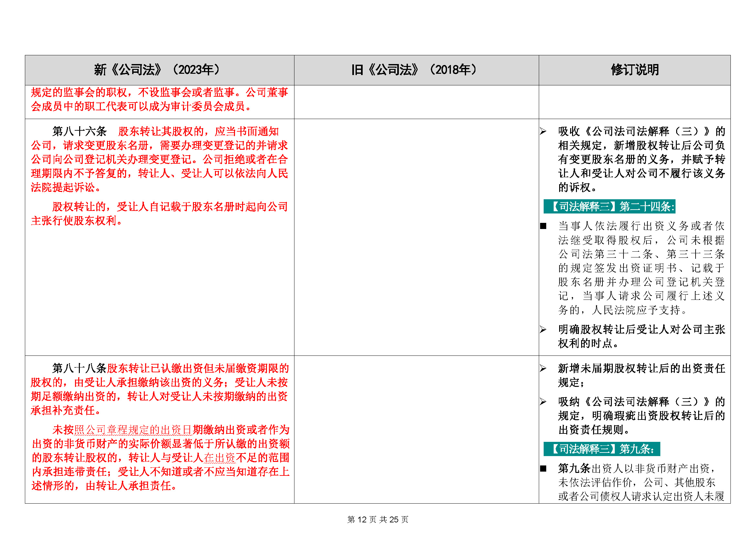Screen dimensions: 756x535
Task: Click square bullet before 当事人依法履行出资义务
Action: [x=543, y=226]
